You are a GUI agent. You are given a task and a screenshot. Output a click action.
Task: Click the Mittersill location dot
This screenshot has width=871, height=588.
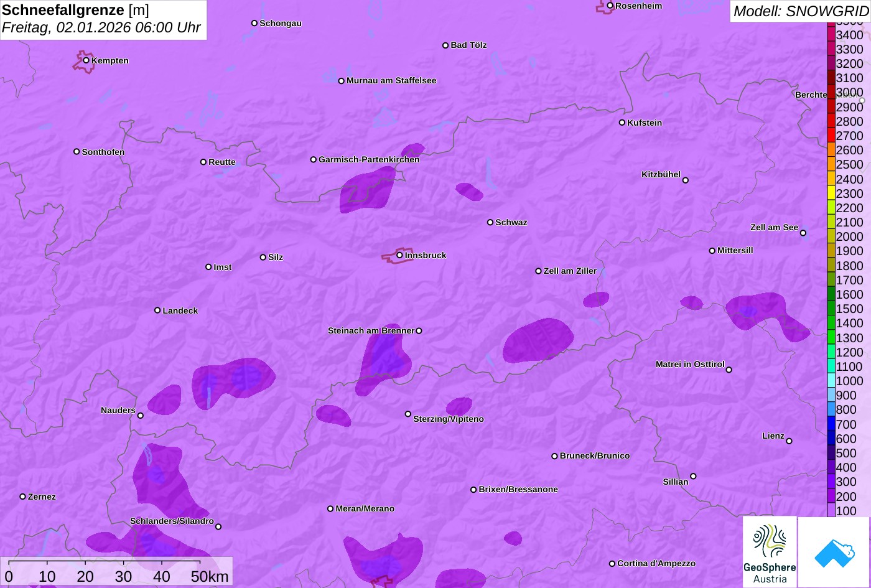pos(712,251)
